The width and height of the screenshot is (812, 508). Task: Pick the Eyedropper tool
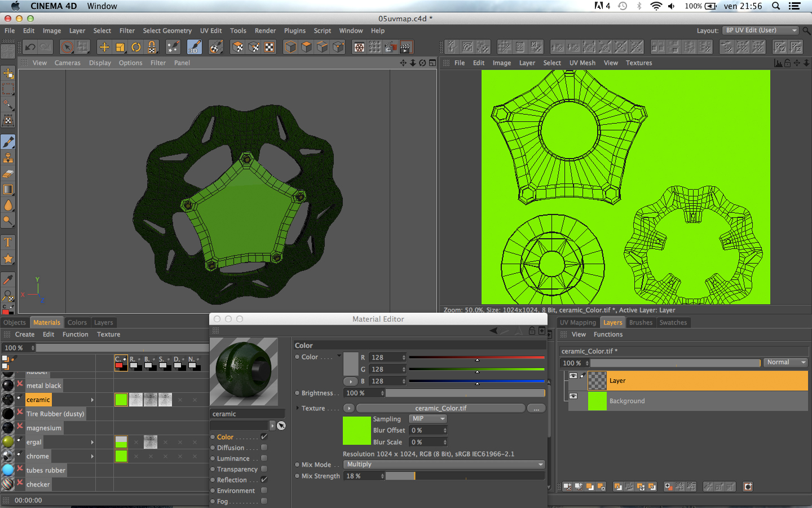pyautogui.click(x=8, y=280)
